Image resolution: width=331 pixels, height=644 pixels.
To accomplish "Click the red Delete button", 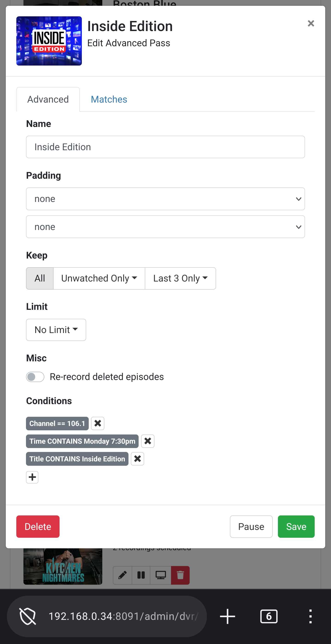I will 38,526.
